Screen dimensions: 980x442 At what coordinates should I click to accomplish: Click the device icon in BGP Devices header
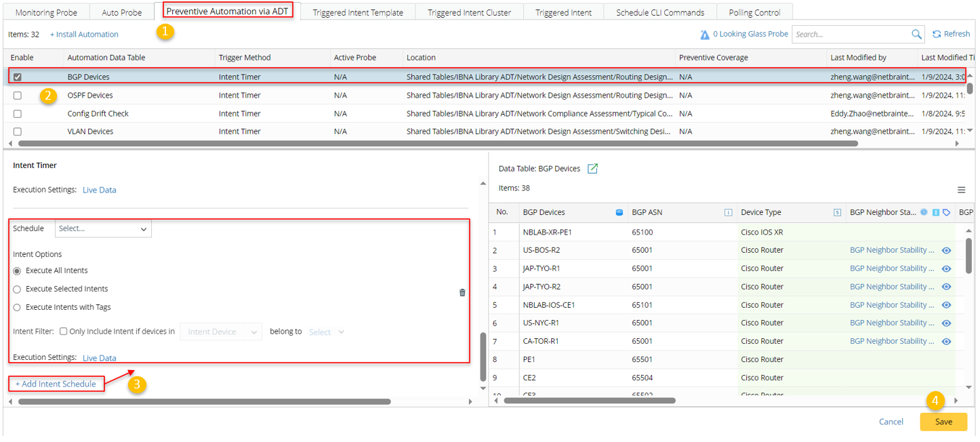tap(619, 212)
